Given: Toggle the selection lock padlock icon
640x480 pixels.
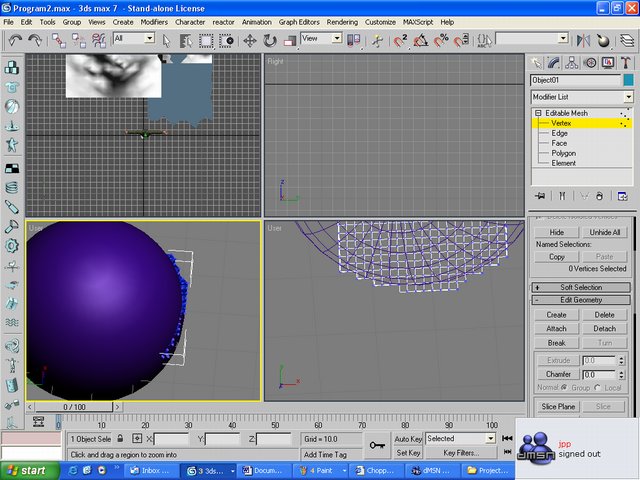Looking at the screenshot, I should point(120,439).
